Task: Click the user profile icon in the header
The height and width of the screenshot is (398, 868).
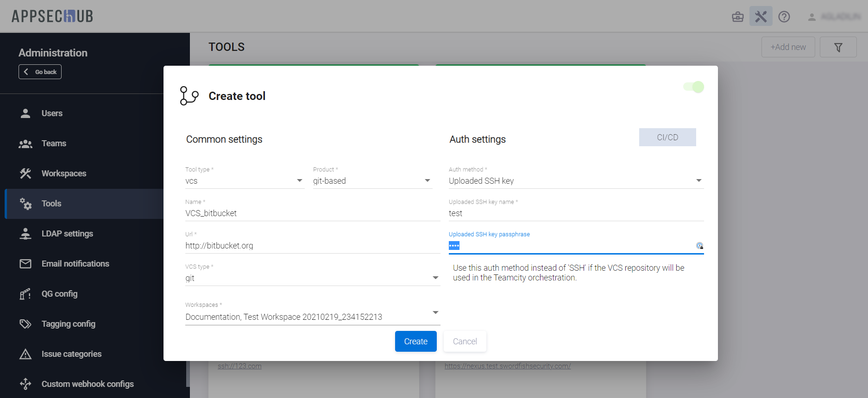Action: point(811,17)
